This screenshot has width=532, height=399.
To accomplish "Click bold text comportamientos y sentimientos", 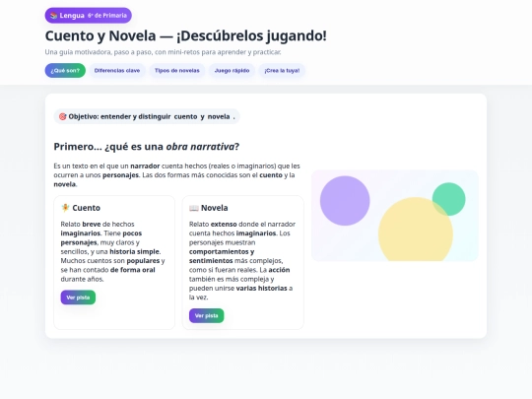I will pyautogui.click(x=222, y=256).
